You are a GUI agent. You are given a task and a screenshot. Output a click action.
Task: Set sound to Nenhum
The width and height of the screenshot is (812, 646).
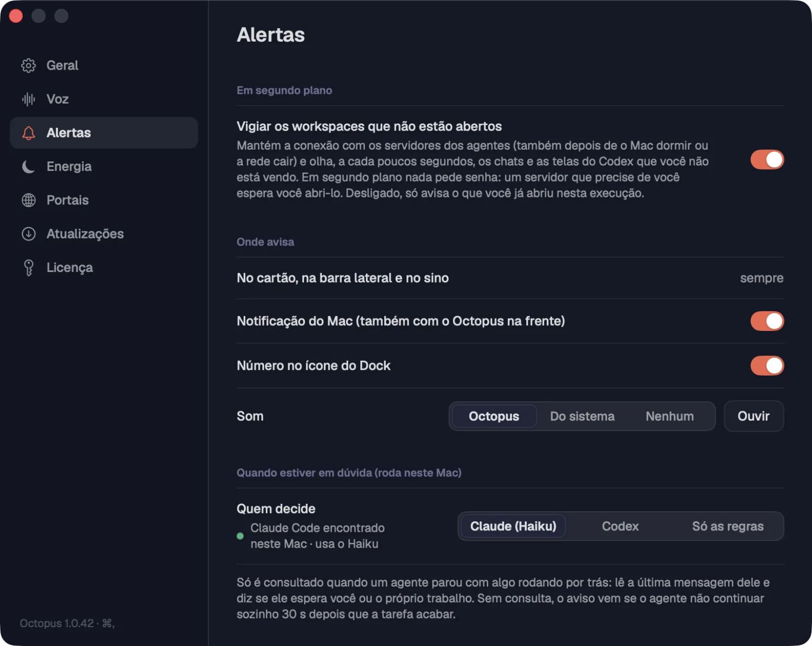click(669, 416)
